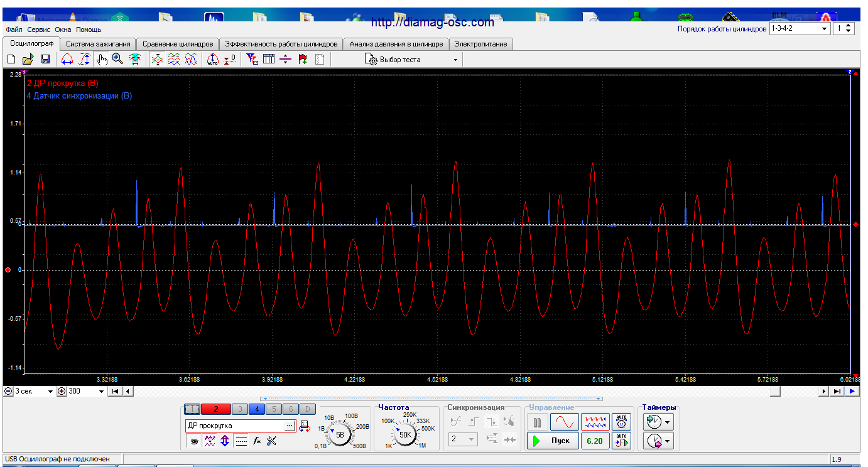The image size is (868, 467).
Task: Switch to Эффективность работы цилиндров tab
Action: tap(281, 44)
